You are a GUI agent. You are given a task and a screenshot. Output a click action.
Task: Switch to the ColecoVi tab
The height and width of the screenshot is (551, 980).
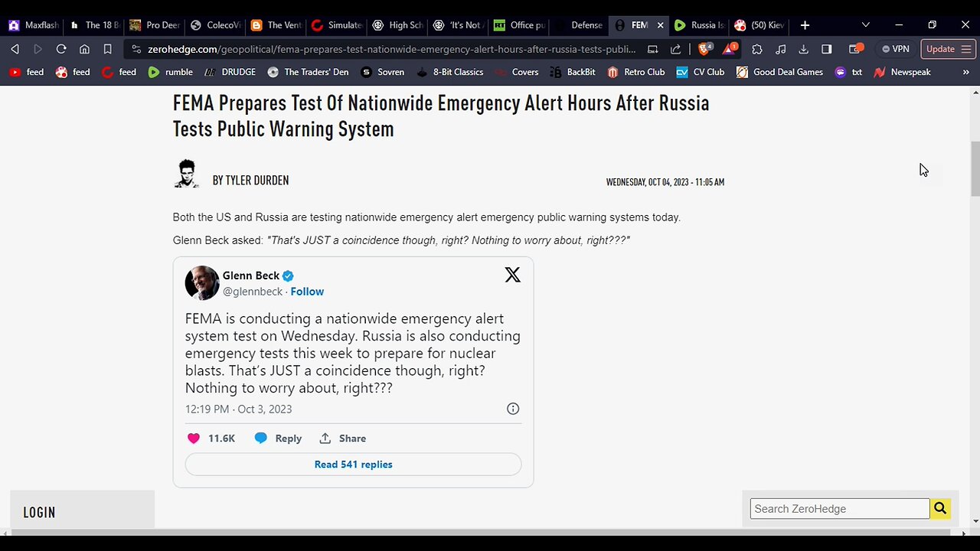[x=215, y=25]
